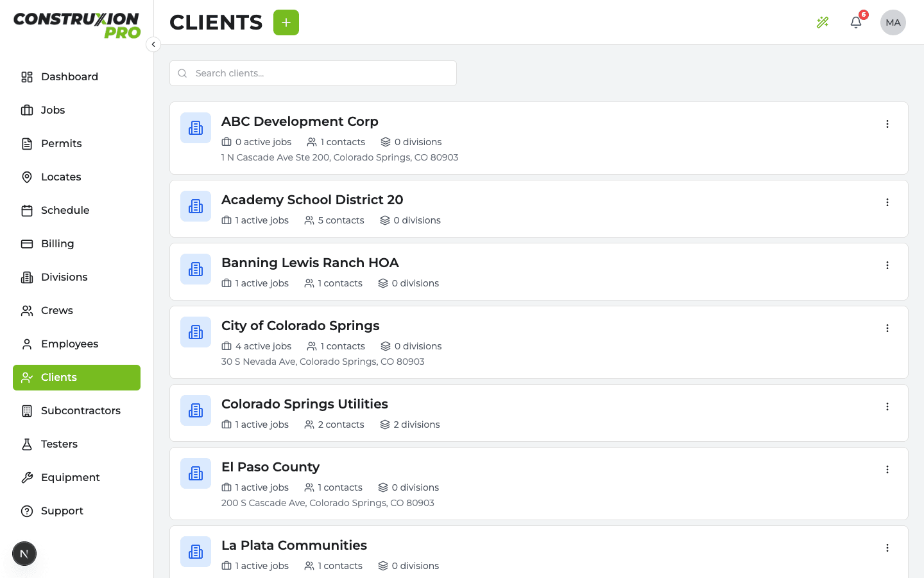The height and width of the screenshot is (578, 924).
Task: Open options menu for El Paso County
Action: (887, 469)
